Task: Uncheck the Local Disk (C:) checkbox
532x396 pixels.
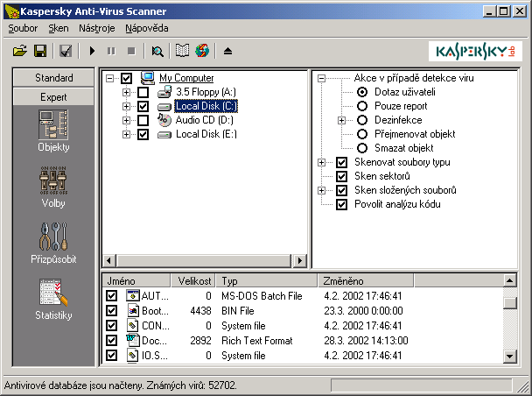Action: 143,106
